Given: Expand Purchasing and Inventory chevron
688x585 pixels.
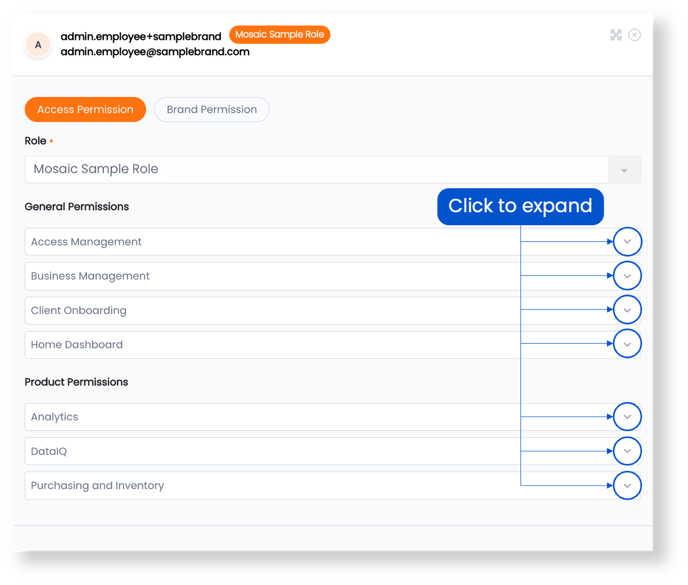Looking at the screenshot, I should coord(627,485).
